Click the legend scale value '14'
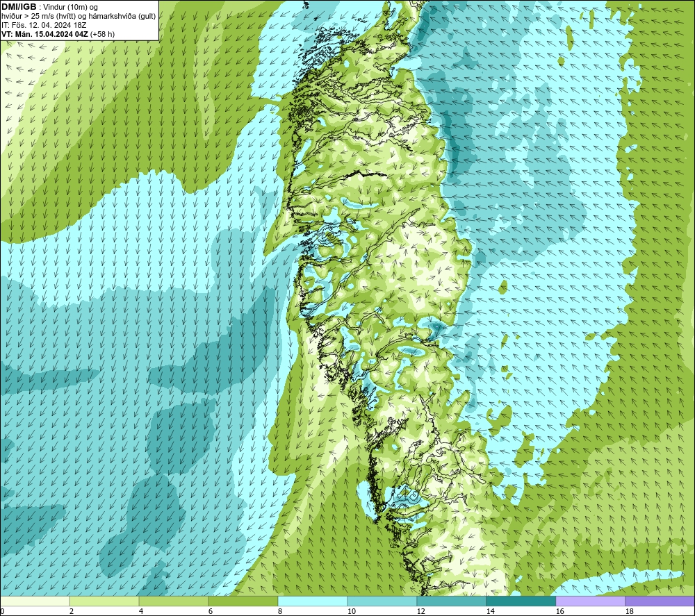The width and height of the screenshot is (695, 616). click(x=491, y=611)
